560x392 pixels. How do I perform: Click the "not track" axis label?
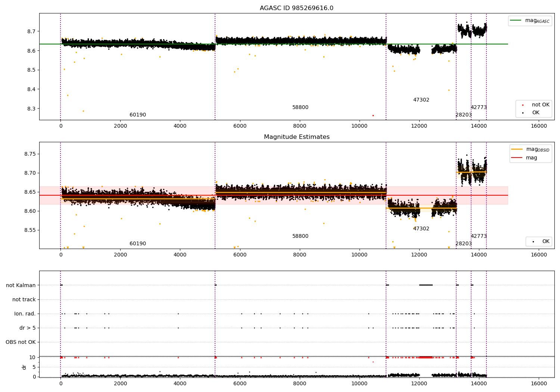click(x=24, y=300)
